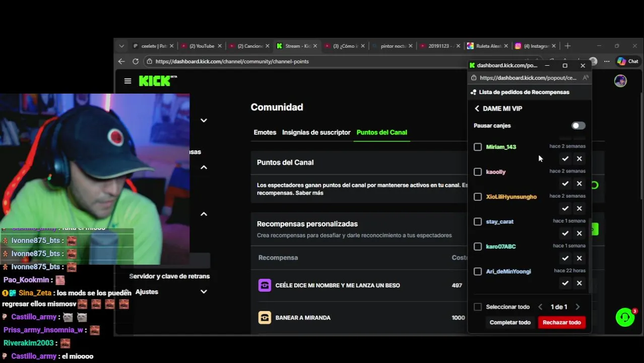Check the box for stay_carat
644x363 pixels.
click(x=478, y=221)
